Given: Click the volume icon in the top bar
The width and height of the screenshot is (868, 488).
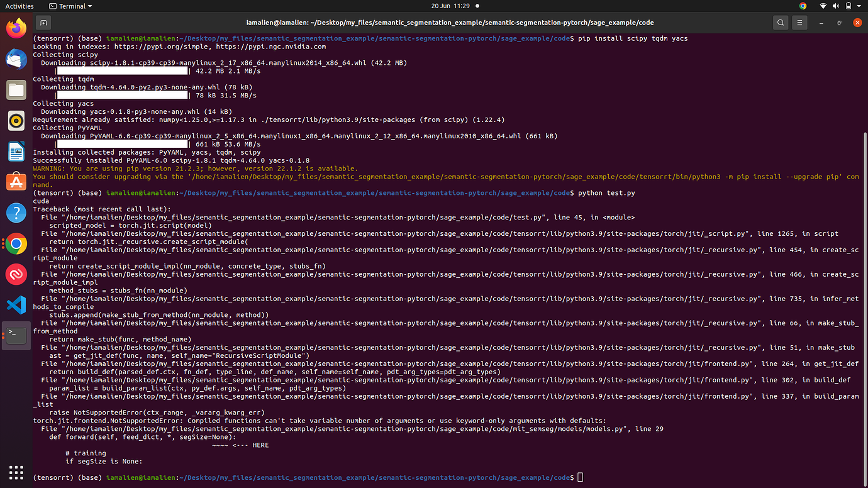Looking at the screenshot, I should (x=837, y=6).
